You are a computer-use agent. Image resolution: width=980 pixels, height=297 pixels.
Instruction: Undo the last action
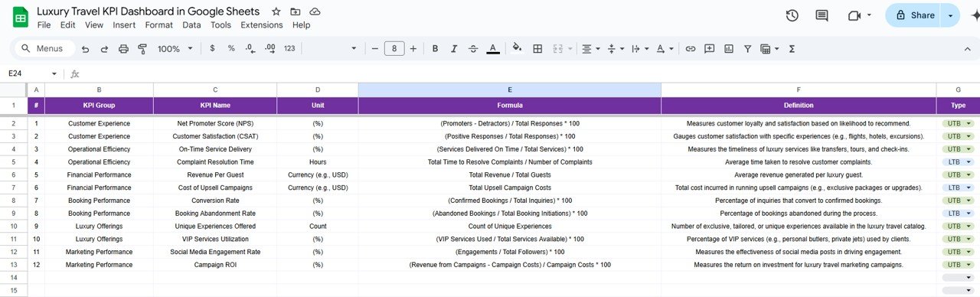coord(84,49)
